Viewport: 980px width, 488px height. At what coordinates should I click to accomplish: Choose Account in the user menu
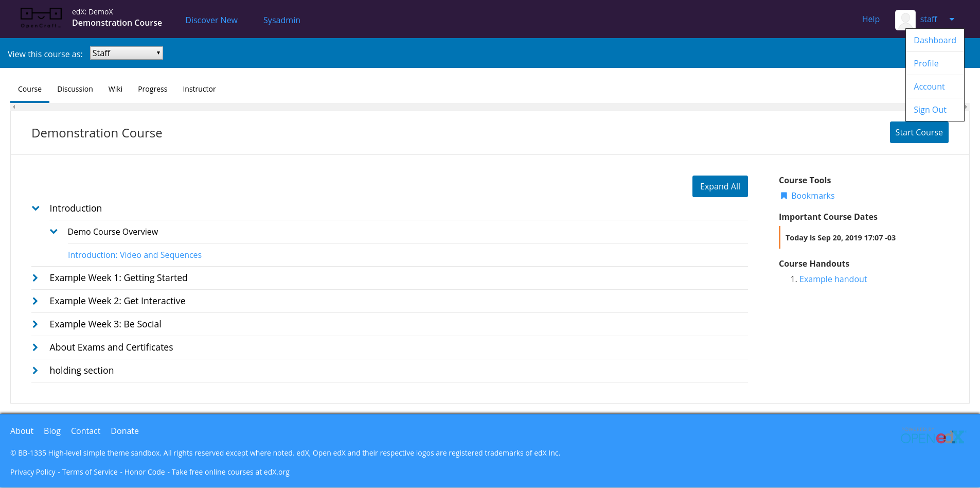pyautogui.click(x=935, y=86)
